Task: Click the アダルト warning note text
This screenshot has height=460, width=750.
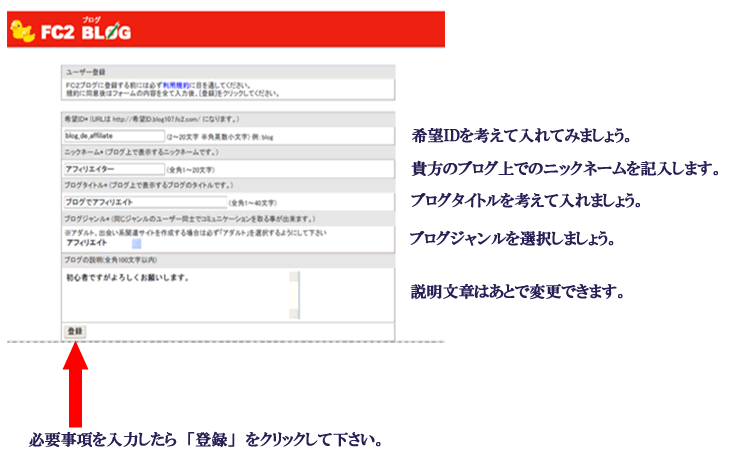Action: click(x=196, y=233)
